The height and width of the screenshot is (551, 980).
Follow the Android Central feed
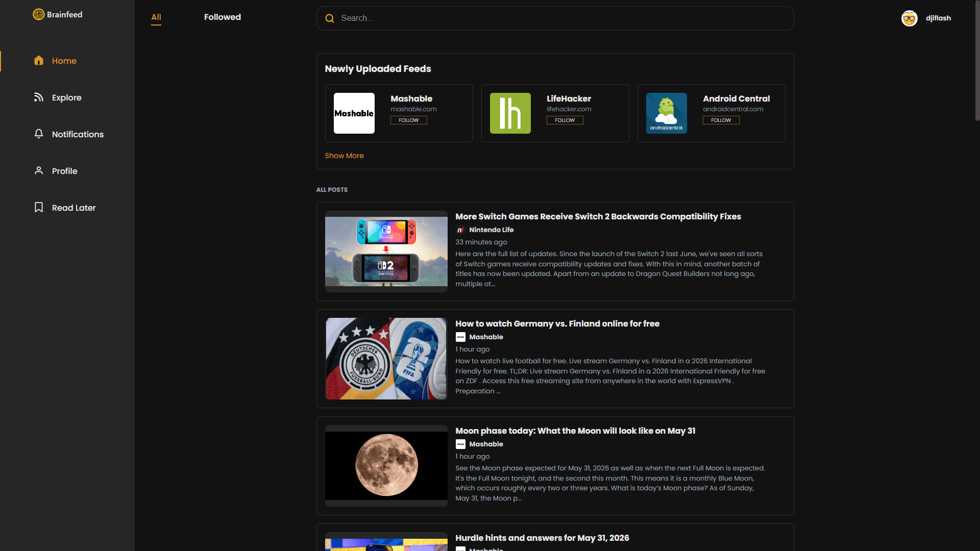click(x=721, y=120)
